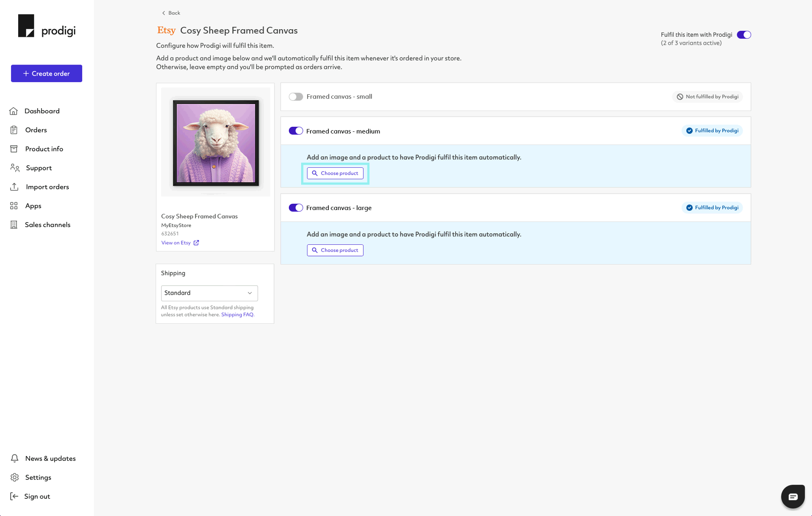Choose product for Framed canvas - medium
Viewport: 812px width, 516px height.
click(335, 173)
